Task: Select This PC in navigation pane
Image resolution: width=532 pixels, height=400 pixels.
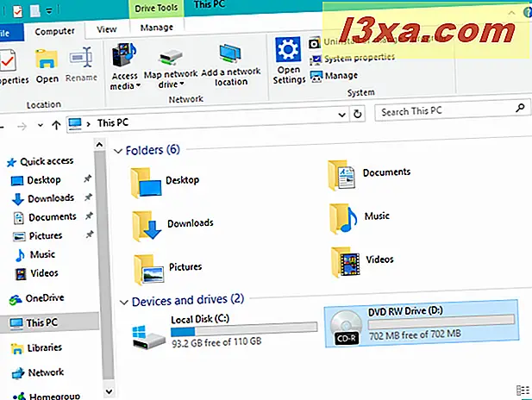Action: click(x=49, y=322)
